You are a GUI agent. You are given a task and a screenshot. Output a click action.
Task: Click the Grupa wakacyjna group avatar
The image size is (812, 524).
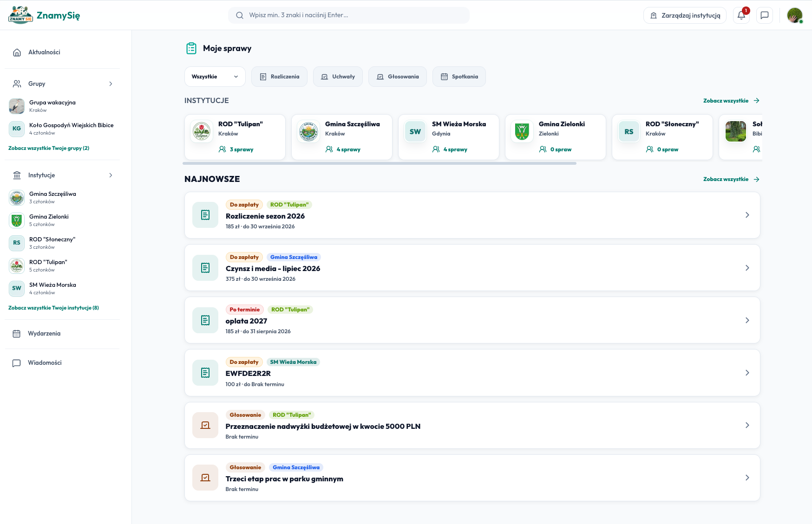[17, 106]
